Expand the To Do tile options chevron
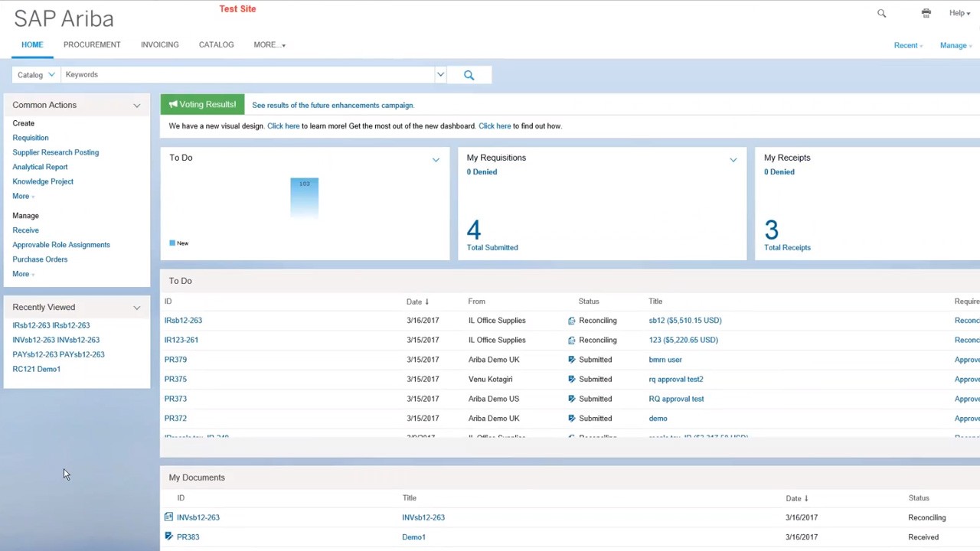Viewport: 980px width, 551px height. (436, 159)
